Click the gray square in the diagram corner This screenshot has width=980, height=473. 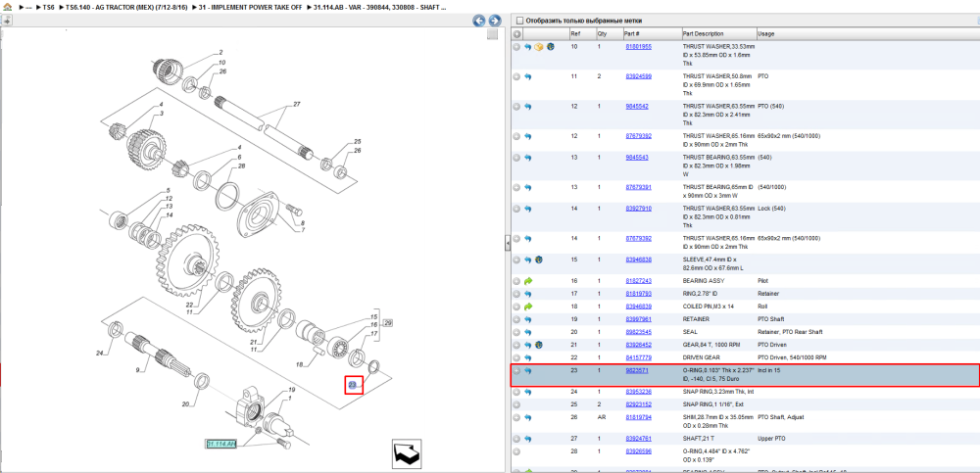(x=493, y=34)
